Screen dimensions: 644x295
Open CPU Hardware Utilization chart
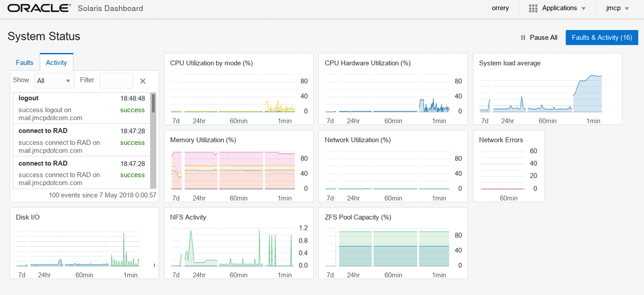(393, 89)
